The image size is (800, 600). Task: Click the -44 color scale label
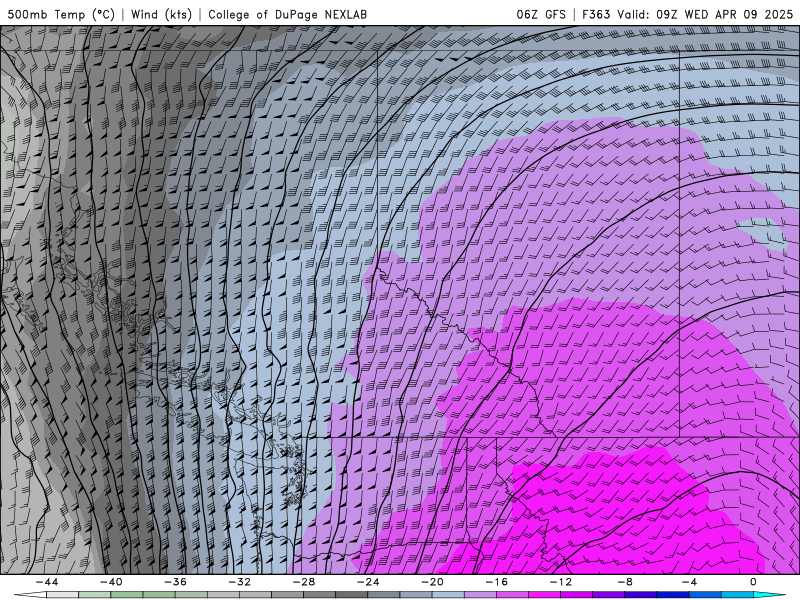(47, 582)
